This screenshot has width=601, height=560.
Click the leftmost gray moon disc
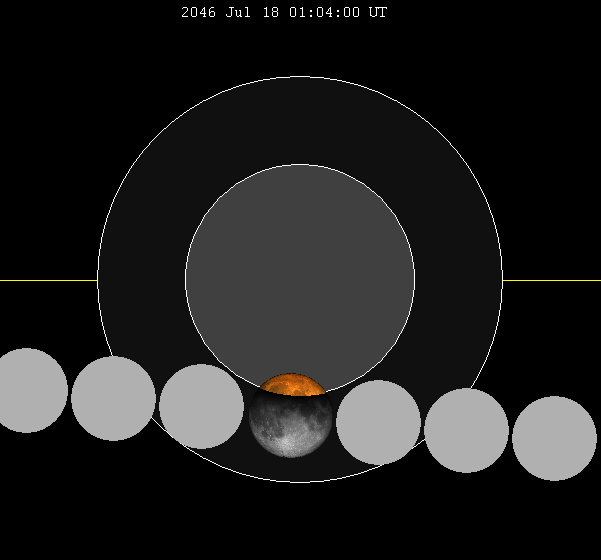tap(26, 390)
